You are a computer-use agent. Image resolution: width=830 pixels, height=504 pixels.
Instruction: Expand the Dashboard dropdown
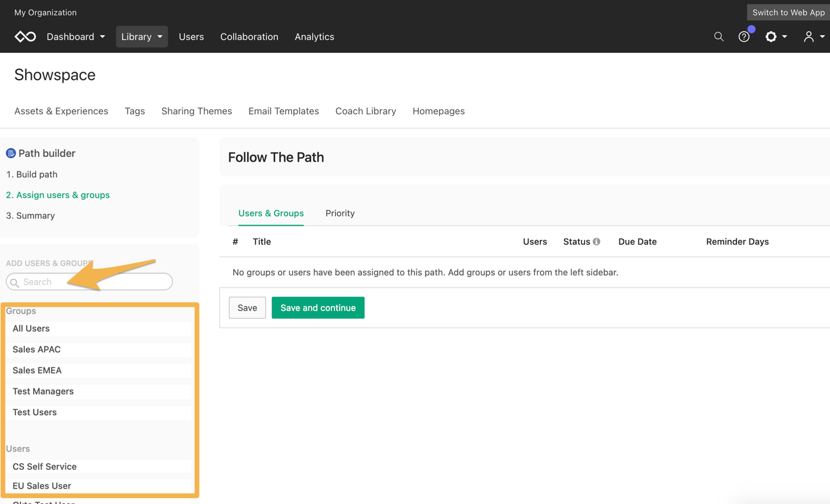click(x=76, y=36)
